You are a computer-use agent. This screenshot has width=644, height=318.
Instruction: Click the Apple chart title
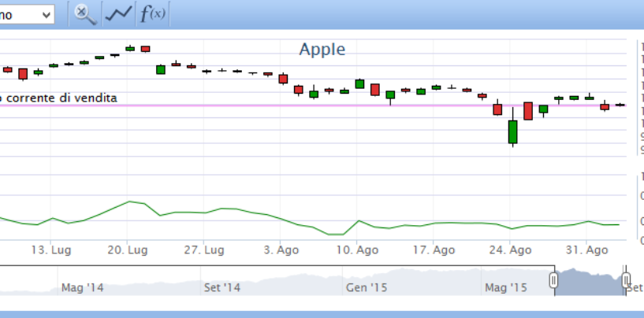coord(322,50)
